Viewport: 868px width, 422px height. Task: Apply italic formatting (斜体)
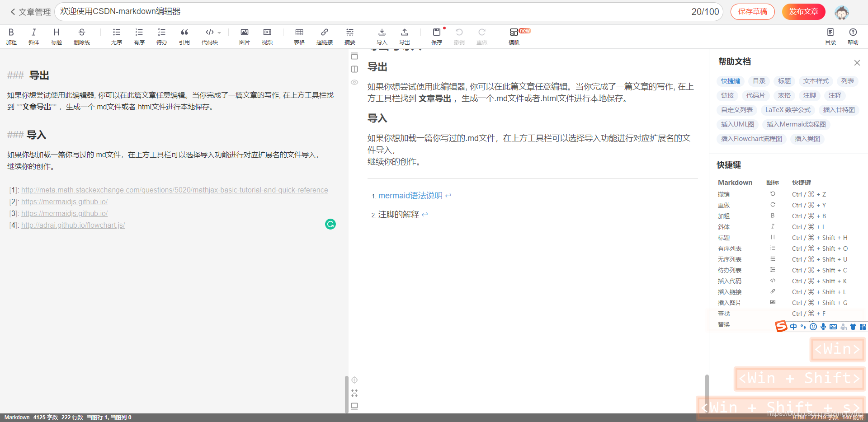click(x=34, y=36)
